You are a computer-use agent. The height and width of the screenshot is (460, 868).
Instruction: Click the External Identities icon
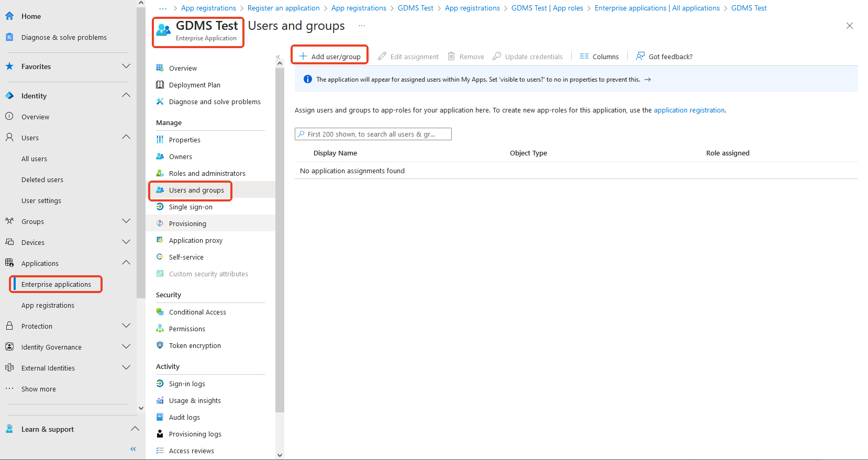coord(9,368)
